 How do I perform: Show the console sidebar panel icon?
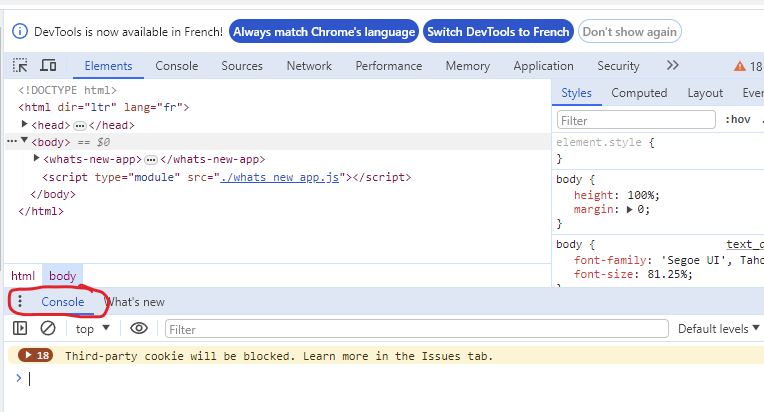pos(20,328)
